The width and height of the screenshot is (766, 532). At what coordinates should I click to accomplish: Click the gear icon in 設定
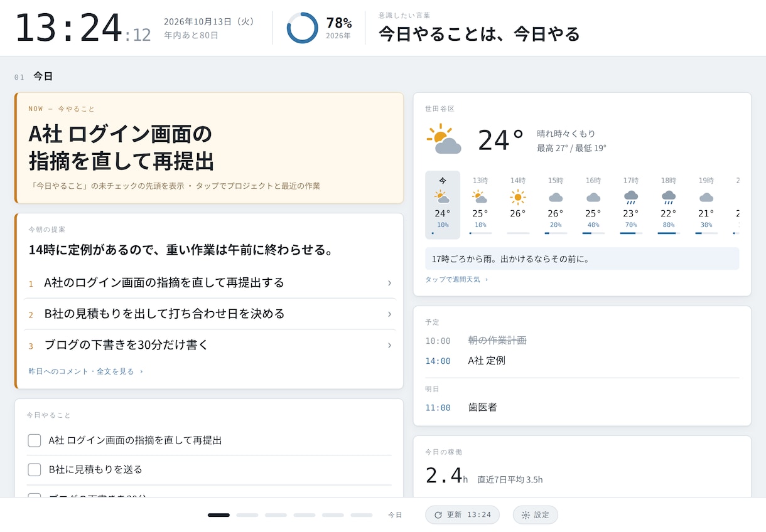(526, 515)
